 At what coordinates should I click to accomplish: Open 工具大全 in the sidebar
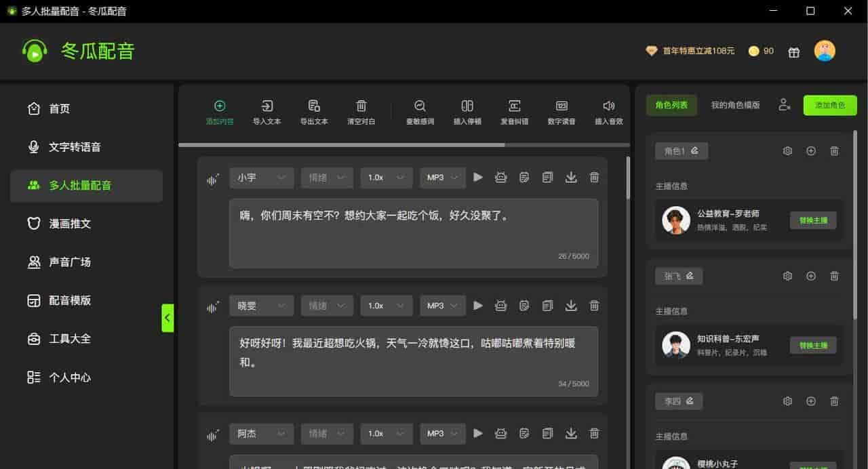coord(86,338)
